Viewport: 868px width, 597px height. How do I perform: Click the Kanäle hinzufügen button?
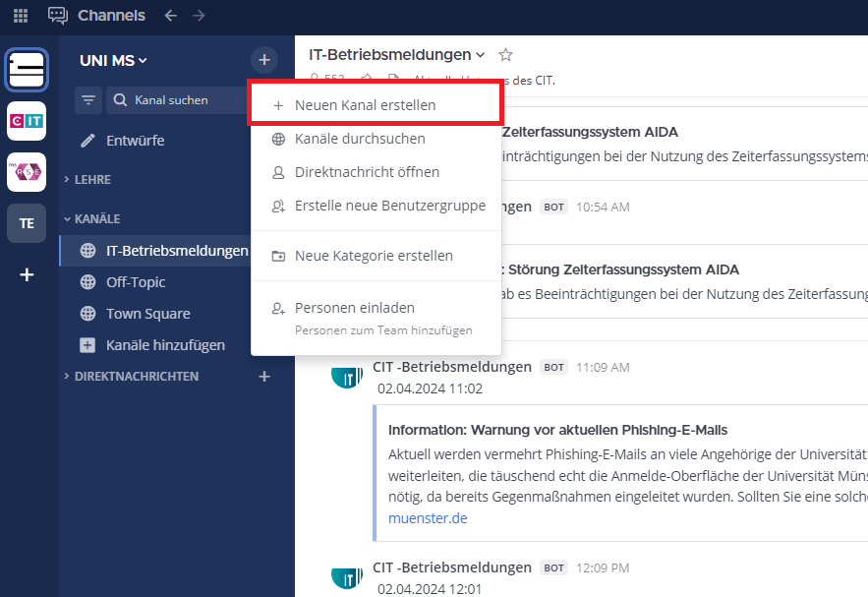coord(165,345)
